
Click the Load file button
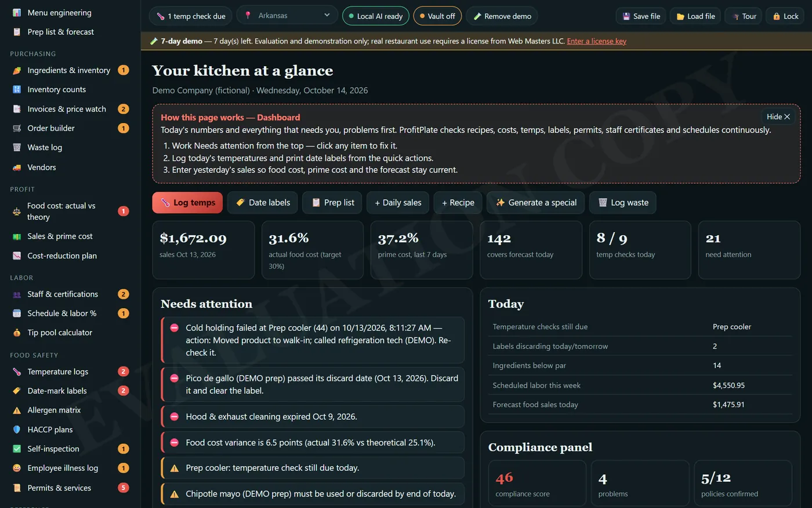click(695, 16)
